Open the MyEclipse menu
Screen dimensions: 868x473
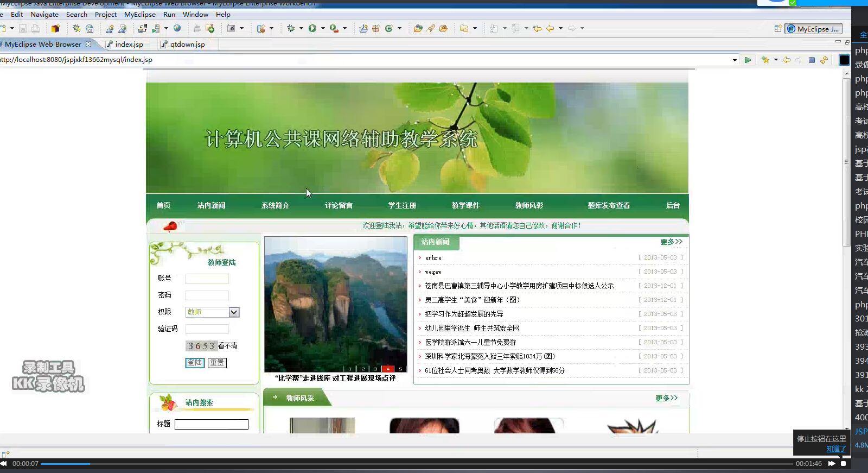tap(140, 15)
